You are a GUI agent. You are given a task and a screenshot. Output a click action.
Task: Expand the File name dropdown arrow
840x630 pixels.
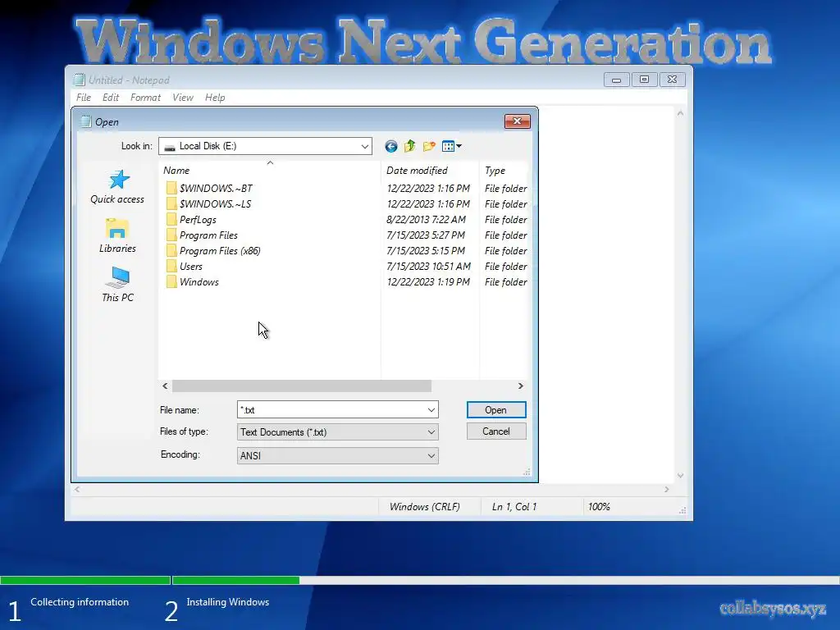431,410
